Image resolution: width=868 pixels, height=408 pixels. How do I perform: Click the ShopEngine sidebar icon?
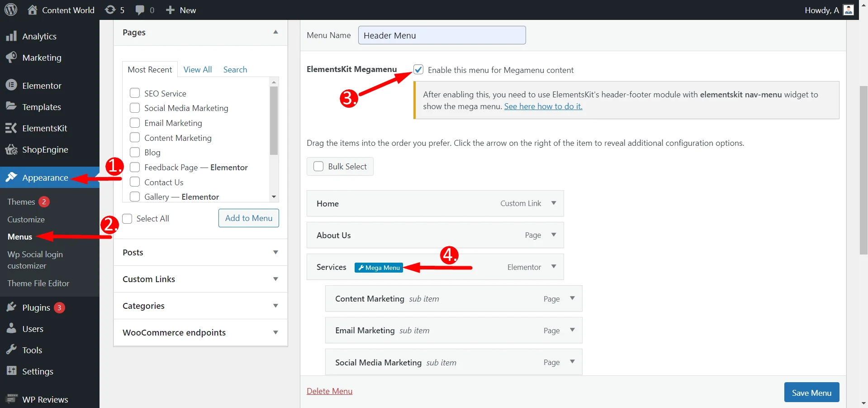pos(11,149)
